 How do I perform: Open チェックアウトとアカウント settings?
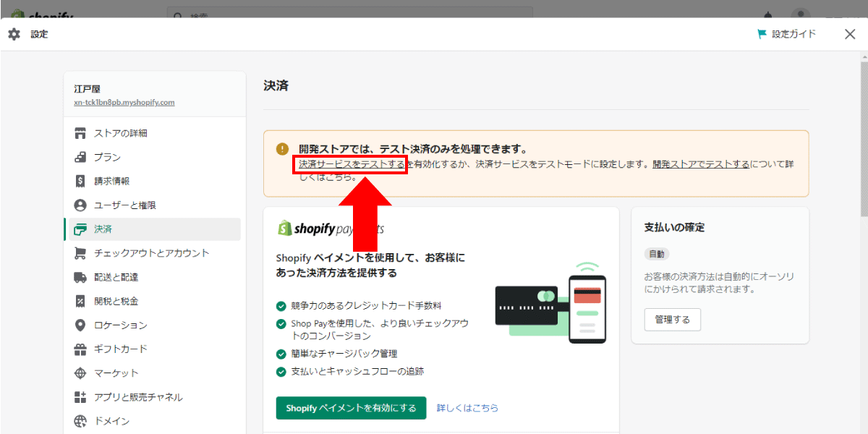pyautogui.click(x=152, y=253)
